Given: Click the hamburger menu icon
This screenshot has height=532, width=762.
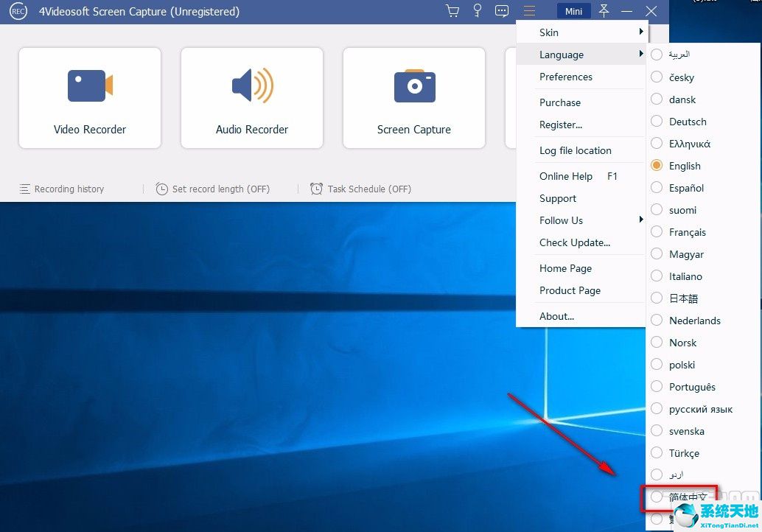Looking at the screenshot, I should click(529, 11).
